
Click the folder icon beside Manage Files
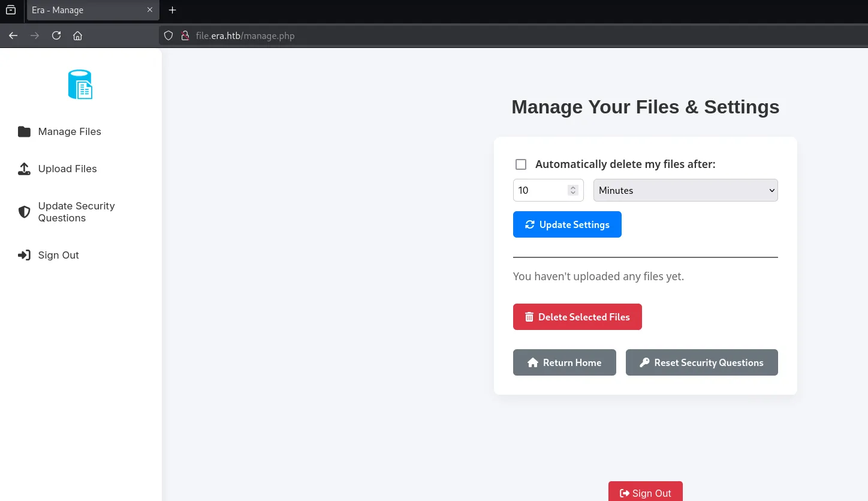(24, 132)
